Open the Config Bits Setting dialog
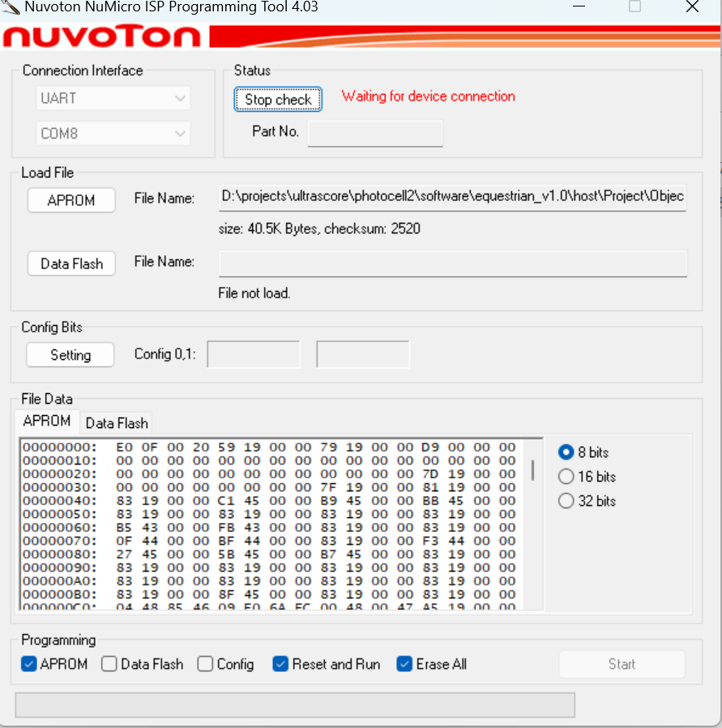This screenshot has height=728, width=722. pyautogui.click(x=70, y=354)
